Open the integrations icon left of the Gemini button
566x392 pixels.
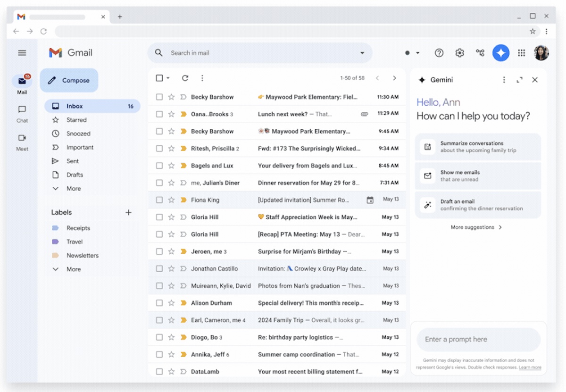click(480, 53)
